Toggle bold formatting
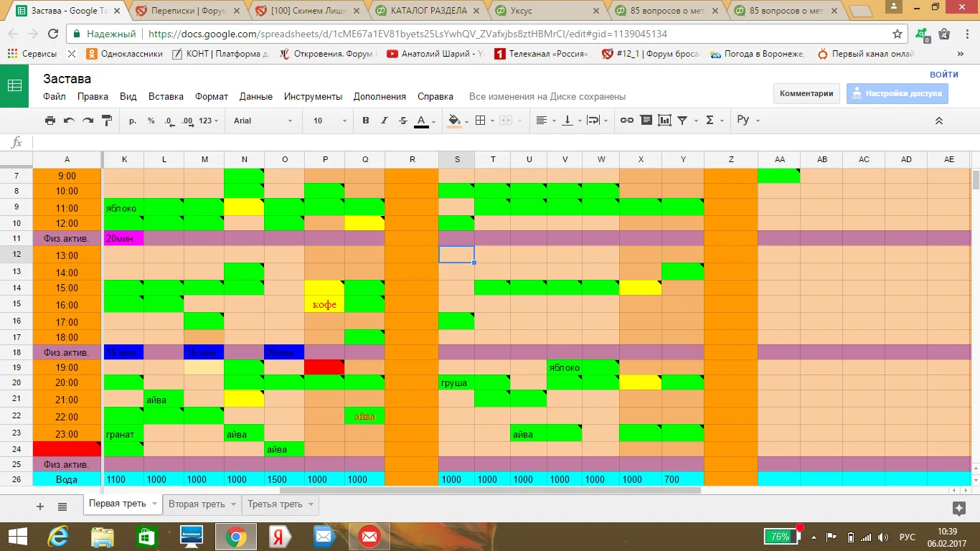This screenshot has height=551, width=980. [x=366, y=121]
